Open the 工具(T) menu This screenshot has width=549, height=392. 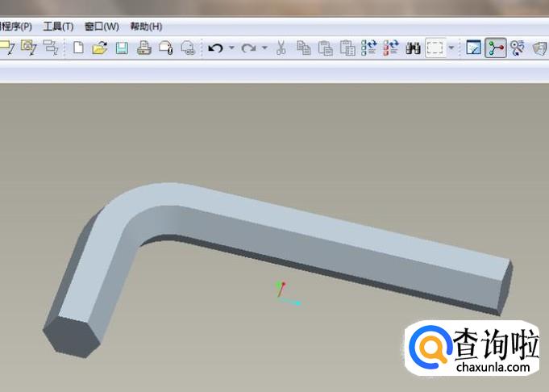click(x=56, y=27)
